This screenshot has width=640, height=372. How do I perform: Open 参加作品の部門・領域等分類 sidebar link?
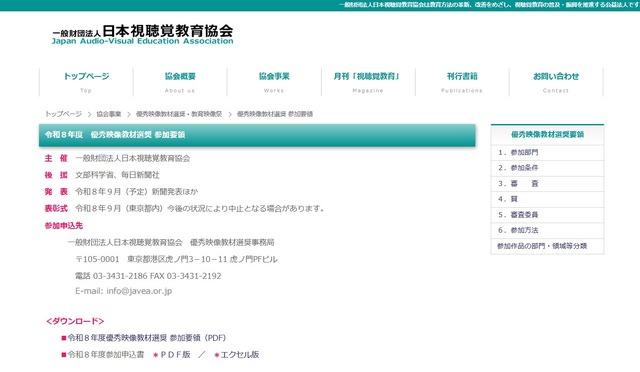click(547, 246)
